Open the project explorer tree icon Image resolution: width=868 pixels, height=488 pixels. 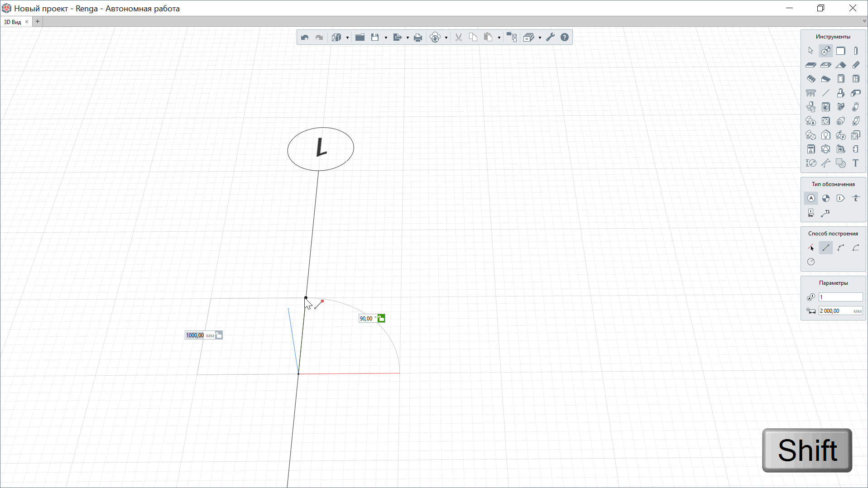[512, 38]
